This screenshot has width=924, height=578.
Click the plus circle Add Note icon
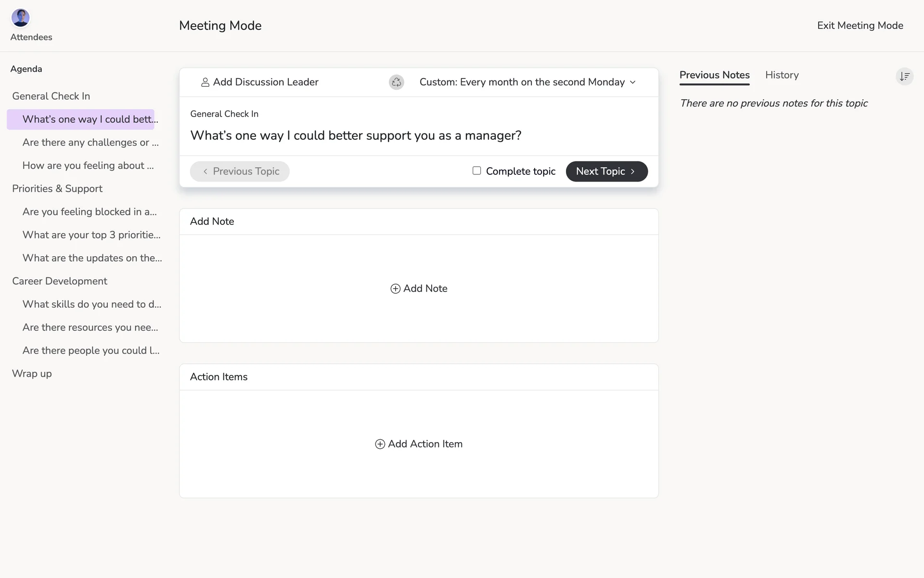pyautogui.click(x=395, y=289)
